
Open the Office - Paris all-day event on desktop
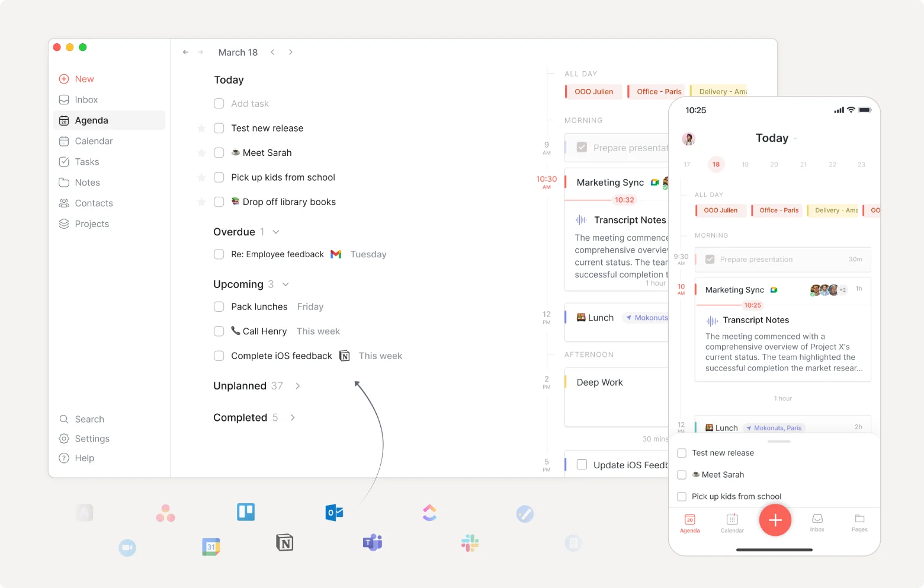pos(656,91)
